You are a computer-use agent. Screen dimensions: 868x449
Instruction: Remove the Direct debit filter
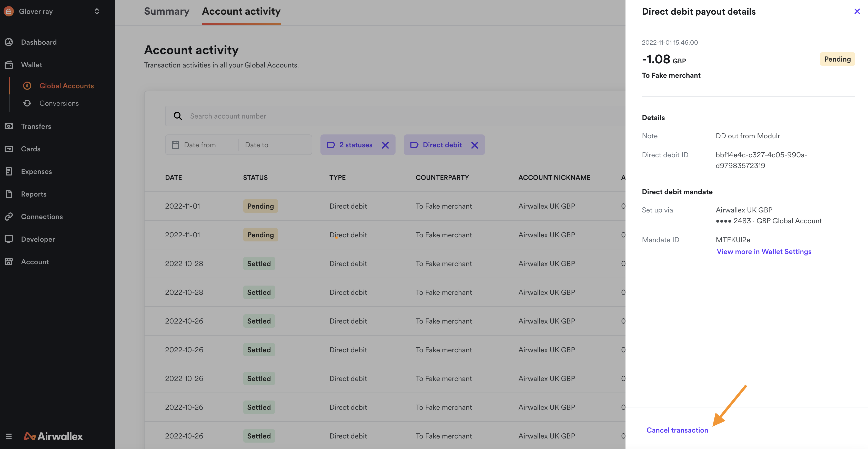475,145
